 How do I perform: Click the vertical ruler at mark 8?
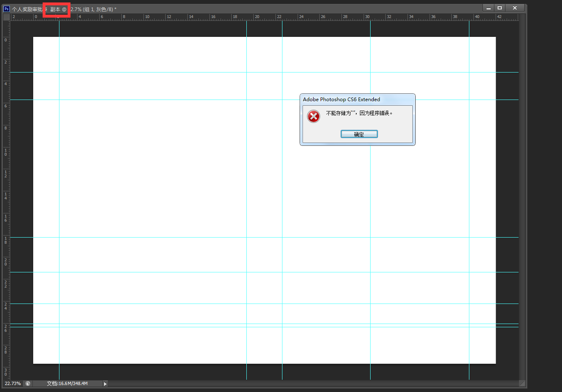point(6,128)
